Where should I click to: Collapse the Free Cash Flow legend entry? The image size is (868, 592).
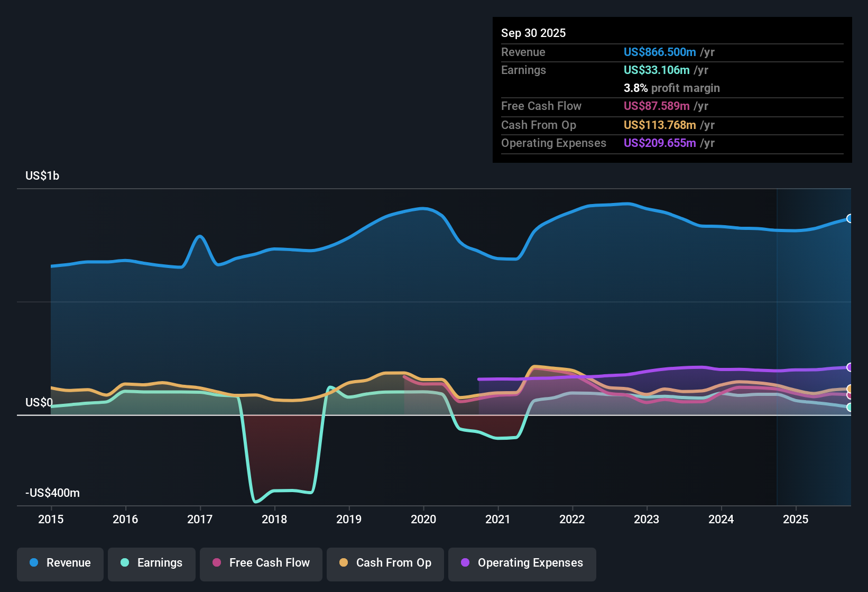(x=261, y=563)
